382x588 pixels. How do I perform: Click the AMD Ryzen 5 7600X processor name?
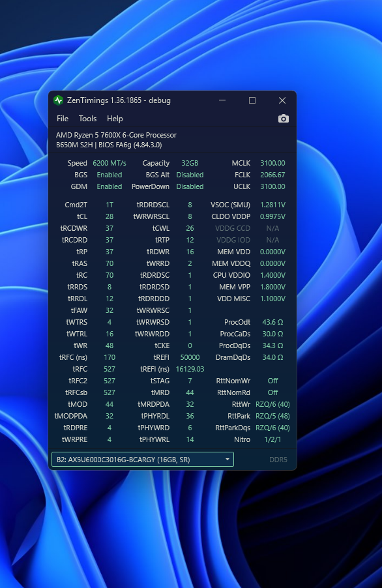pyautogui.click(x=116, y=135)
